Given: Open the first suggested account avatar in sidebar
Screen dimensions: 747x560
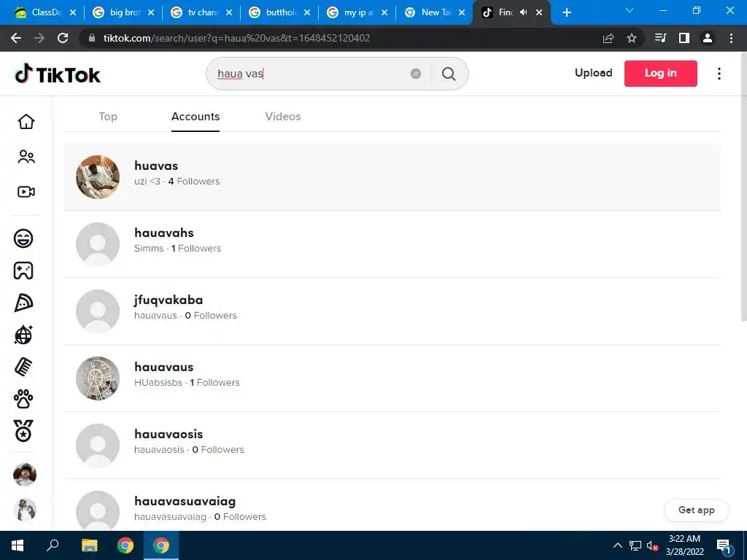Looking at the screenshot, I should pos(25,475).
